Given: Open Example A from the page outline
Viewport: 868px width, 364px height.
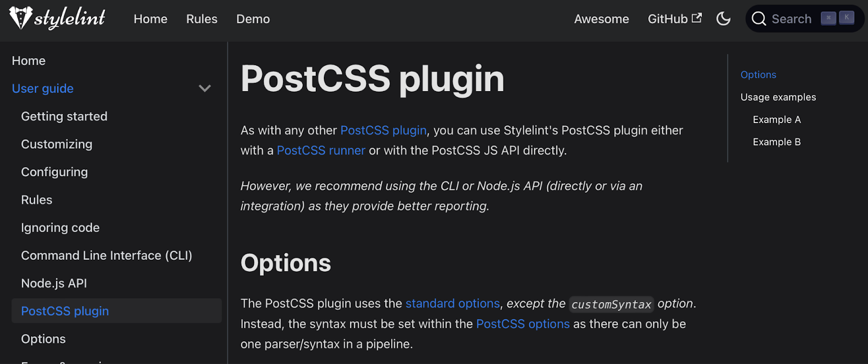Looking at the screenshot, I should tap(776, 119).
